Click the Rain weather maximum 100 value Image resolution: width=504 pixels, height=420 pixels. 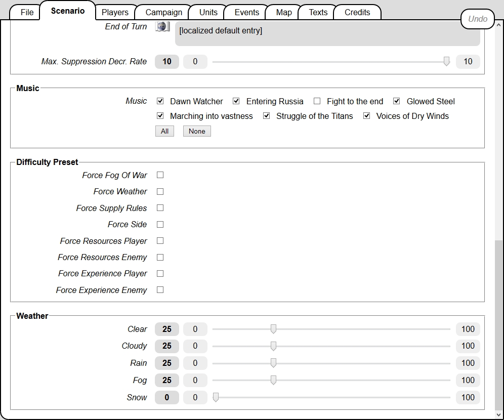pyautogui.click(x=468, y=363)
